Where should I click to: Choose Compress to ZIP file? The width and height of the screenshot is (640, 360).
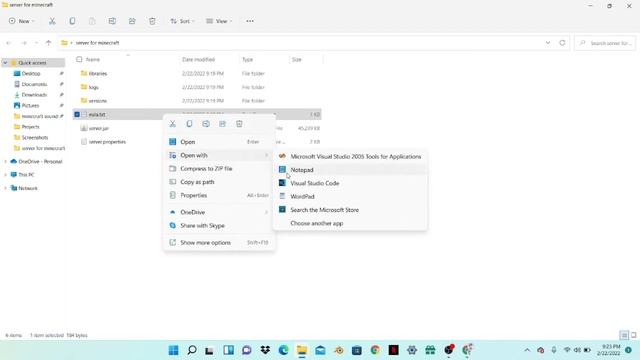[x=219, y=169]
